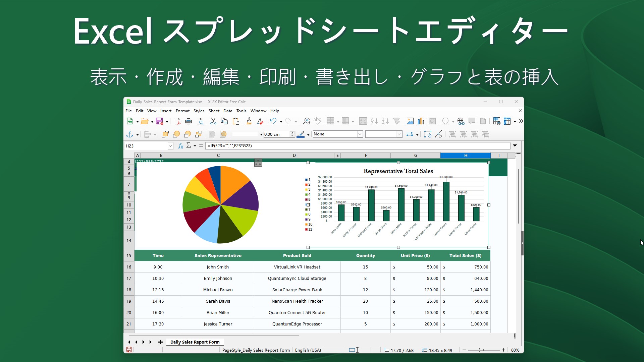
Task: Open the Print Preview tool
Action: 200,121
